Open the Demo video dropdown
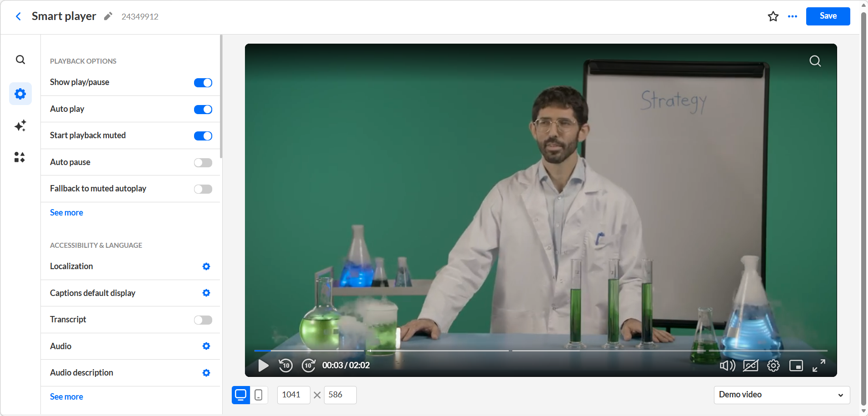 pyautogui.click(x=782, y=395)
